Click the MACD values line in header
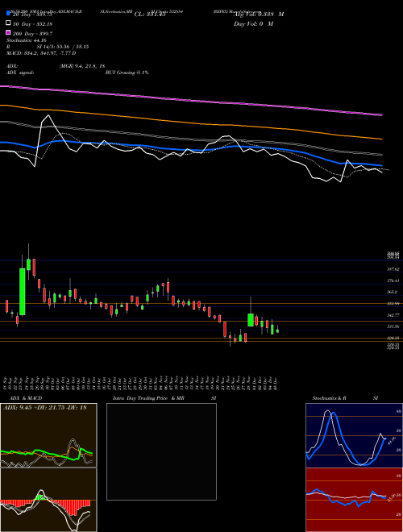 click(x=41, y=53)
